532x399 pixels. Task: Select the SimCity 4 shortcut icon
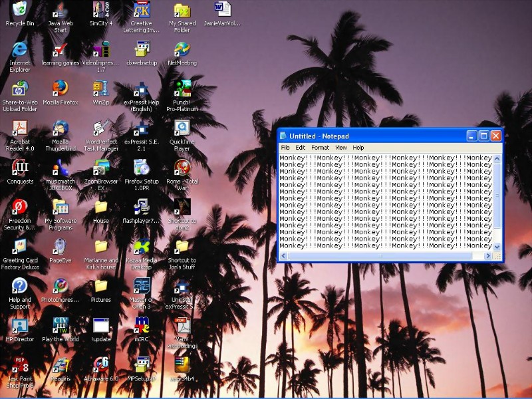(x=101, y=9)
